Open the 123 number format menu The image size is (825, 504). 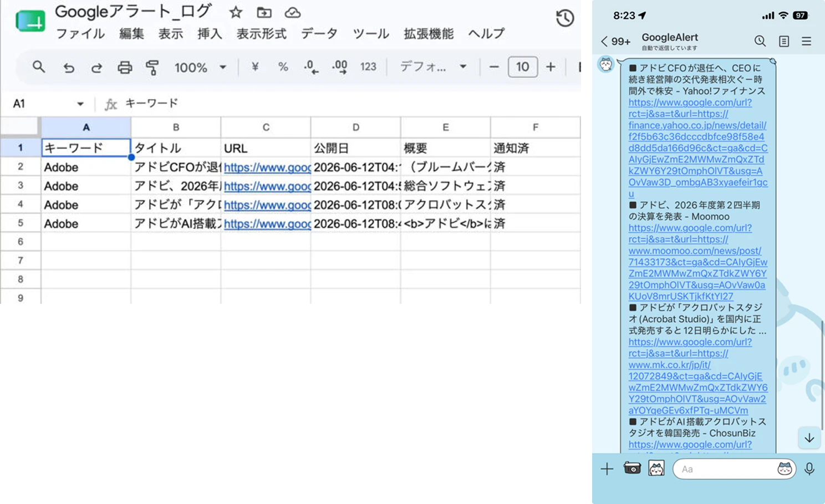coord(368,67)
